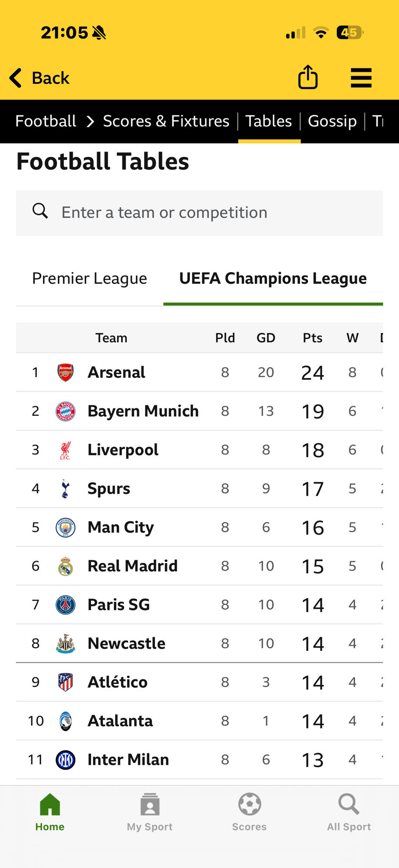The width and height of the screenshot is (399, 868).
Task: Select the UEFA Champions League tab
Action: [x=273, y=279]
